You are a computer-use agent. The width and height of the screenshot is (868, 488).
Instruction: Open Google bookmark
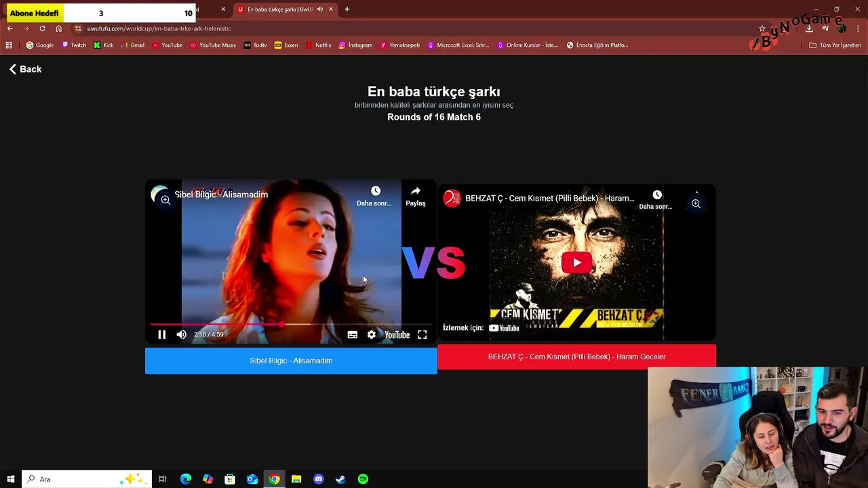coord(40,45)
